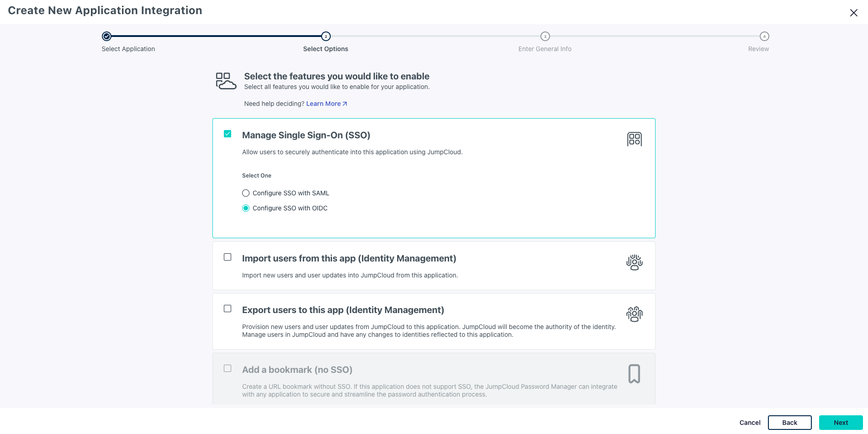Click the external link arrow beside Learn More
Image resolution: width=868 pixels, height=434 pixels.
345,104
